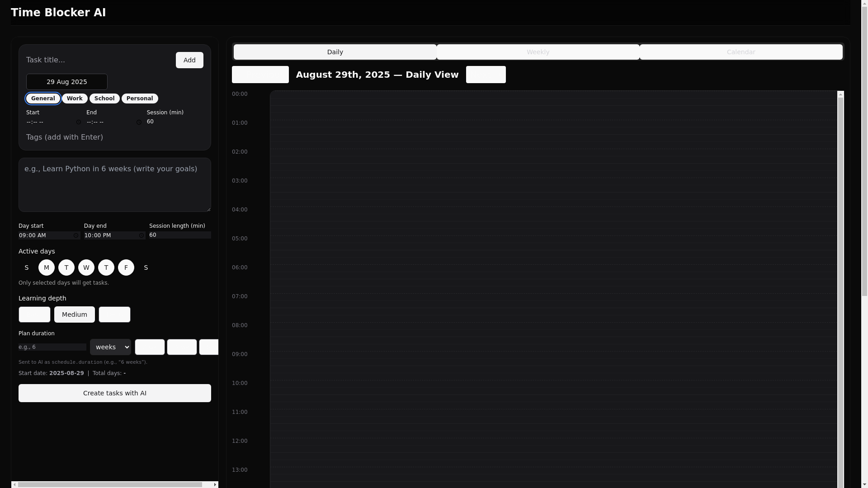Toggle Sunday in Active days
Viewport: 868px width, 488px height.
pos(27,267)
